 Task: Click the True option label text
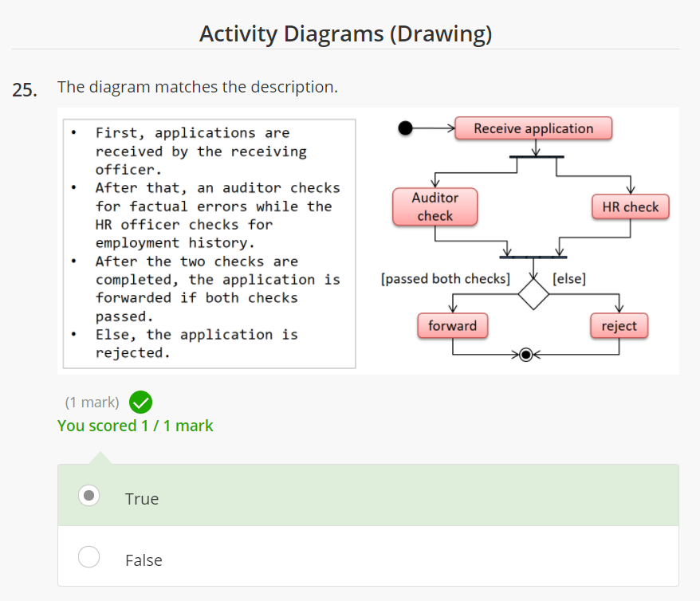coord(142,499)
